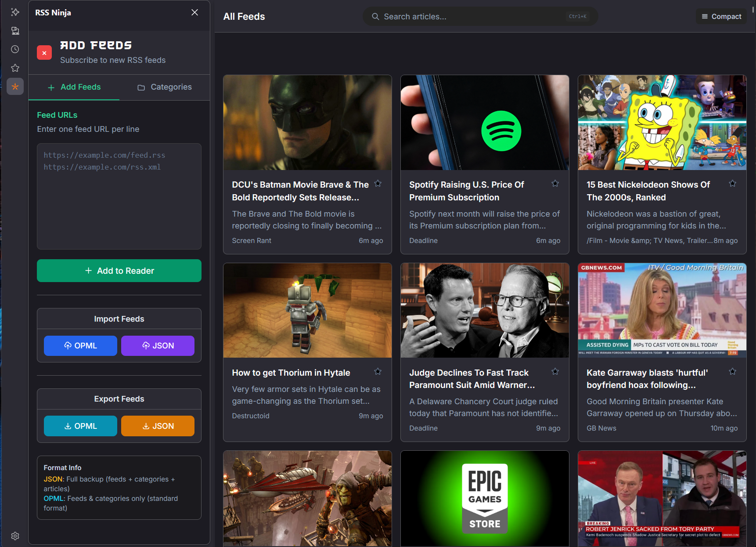756x547 pixels.
Task: Click the Feed URLs text area
Action: pyautogui.click(x=119, y=196)
